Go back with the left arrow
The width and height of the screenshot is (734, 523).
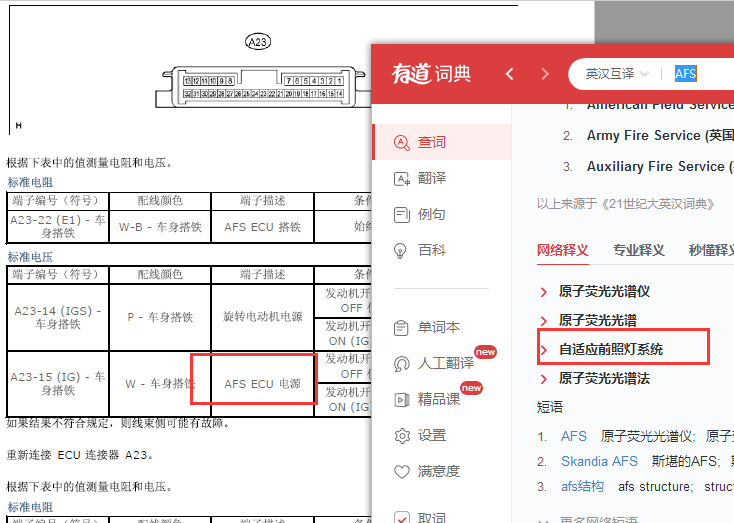[510, 74]
